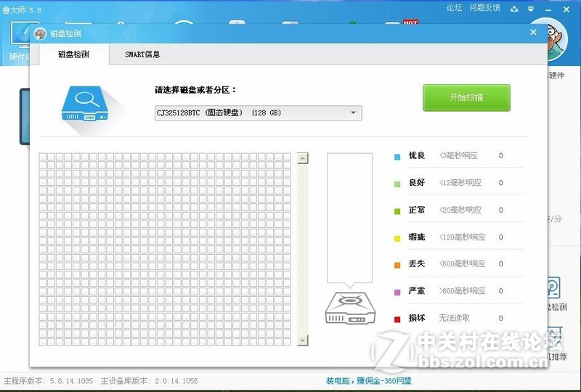
Task: Click the scroll up arrow of sector grid
Action: [303, 158]
